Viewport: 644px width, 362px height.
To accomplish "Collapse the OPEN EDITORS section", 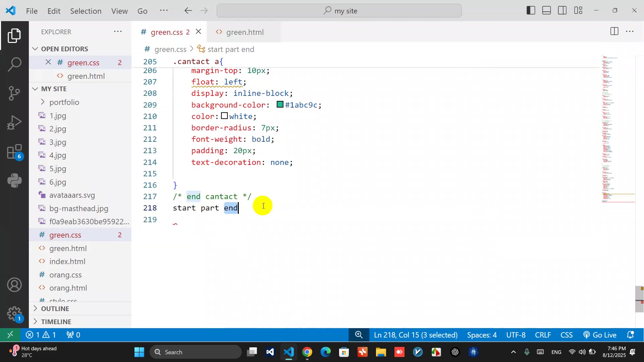I will [64, 49].
